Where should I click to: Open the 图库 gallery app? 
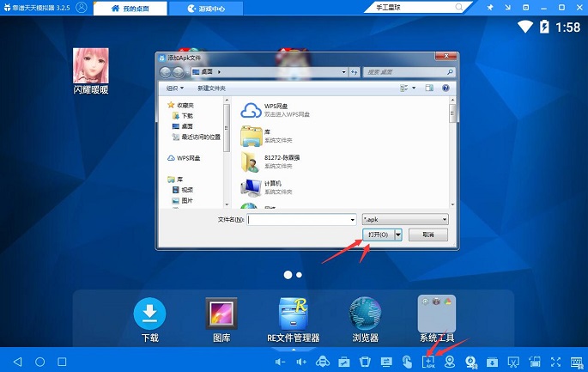point(221,320)
